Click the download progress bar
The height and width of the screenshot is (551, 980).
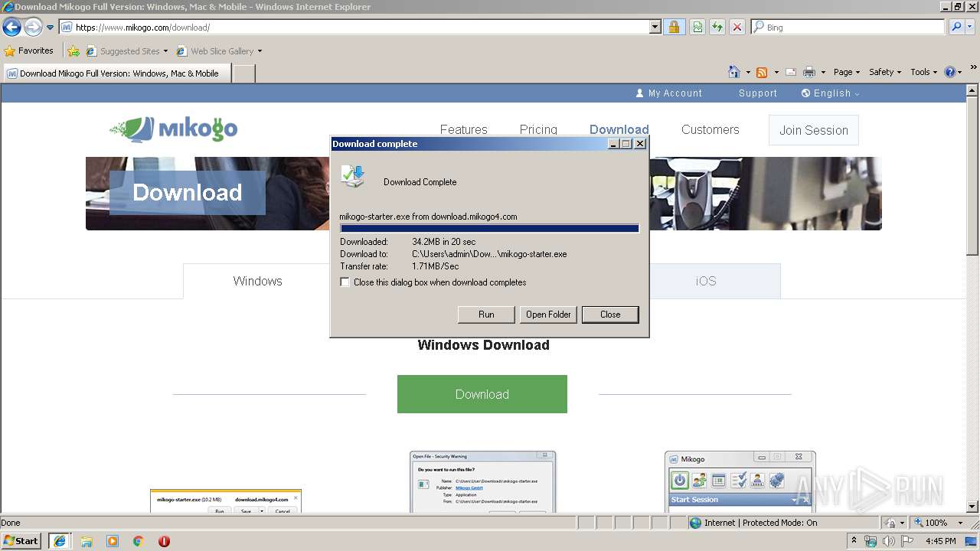pyautogui.click(x=489, y=228)
